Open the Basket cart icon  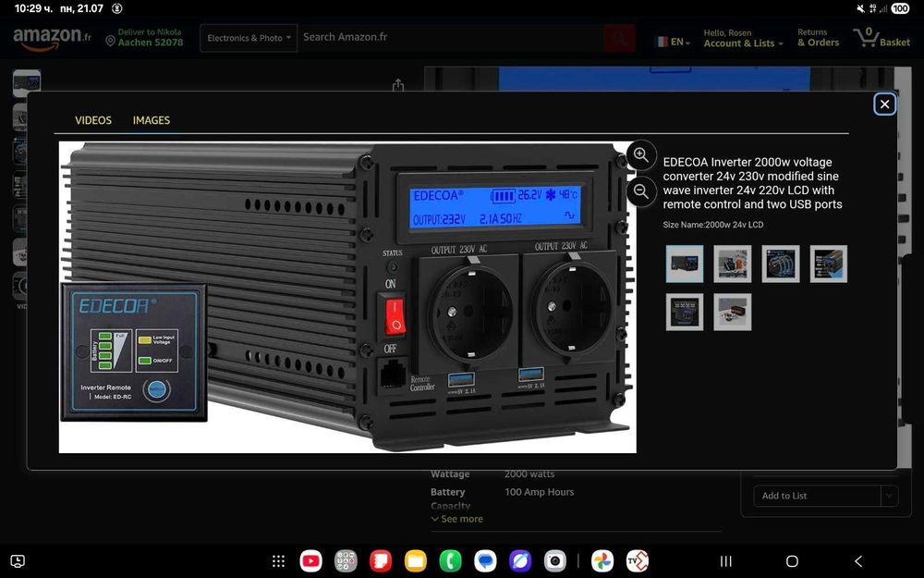(x=881, y=38)
